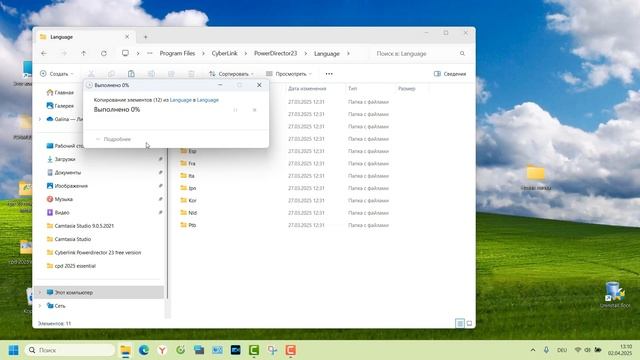Go back with the Explorer back arrow
Image resolution: width=640 pixels, height=360 pixels.
(x=44, y=53)
